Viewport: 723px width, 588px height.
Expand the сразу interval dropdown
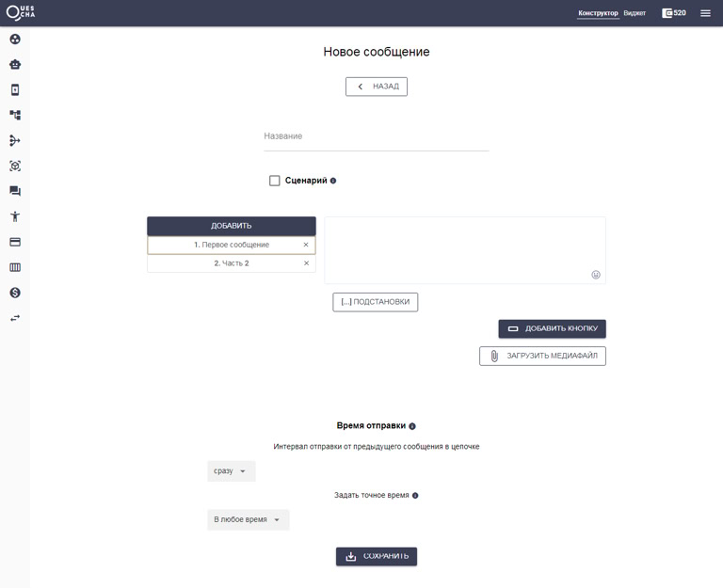[x=231, y=470]
